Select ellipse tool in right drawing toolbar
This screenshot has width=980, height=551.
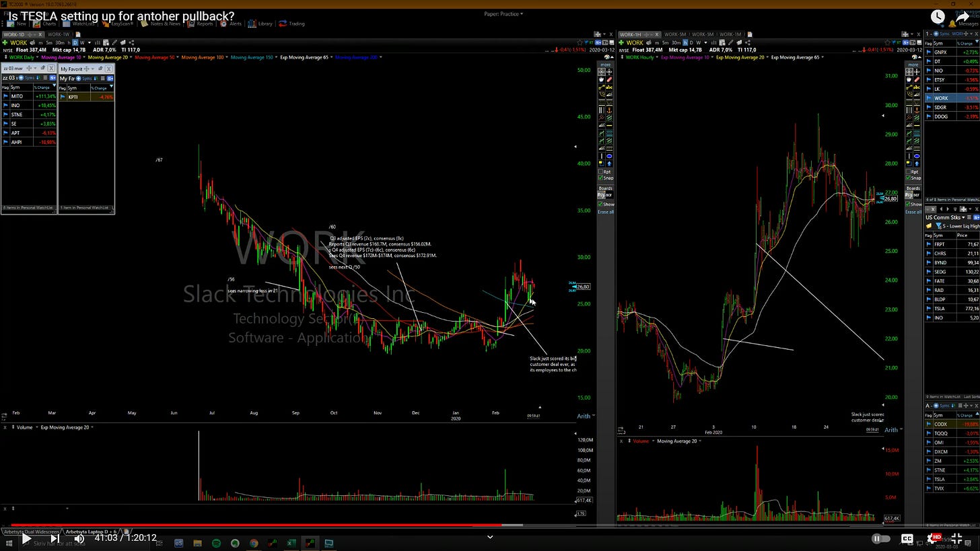click(x=917, y=155)
